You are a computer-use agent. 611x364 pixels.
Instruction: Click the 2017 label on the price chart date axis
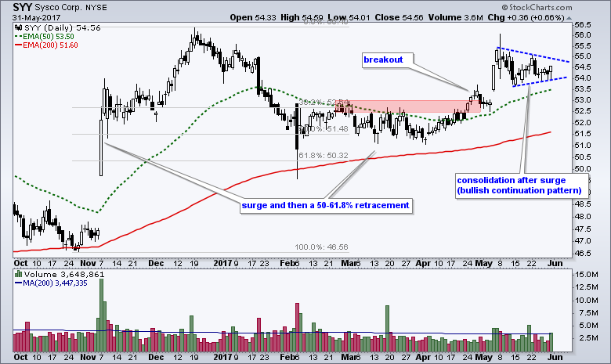223,263
